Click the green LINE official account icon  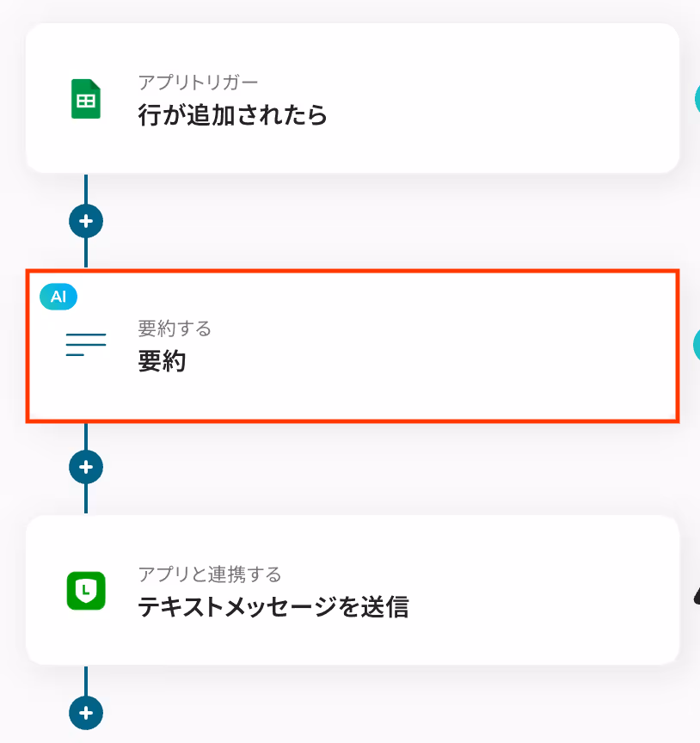[86, 591]
